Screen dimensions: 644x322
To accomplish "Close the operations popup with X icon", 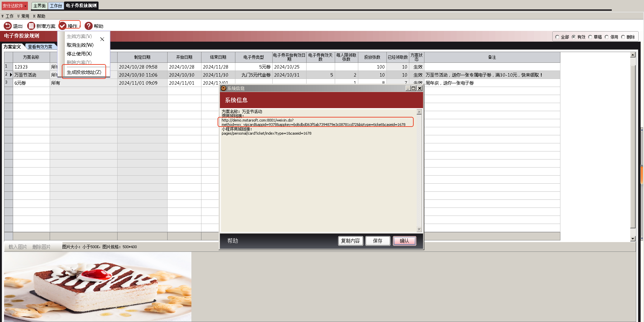I will (102, 39).
